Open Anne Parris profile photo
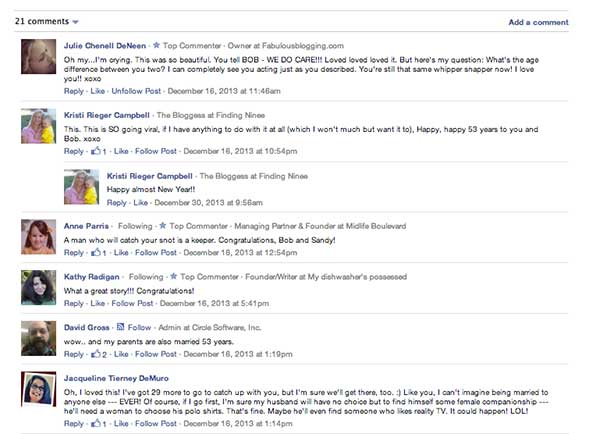600x434 pixels. click(x=38, y=237)
